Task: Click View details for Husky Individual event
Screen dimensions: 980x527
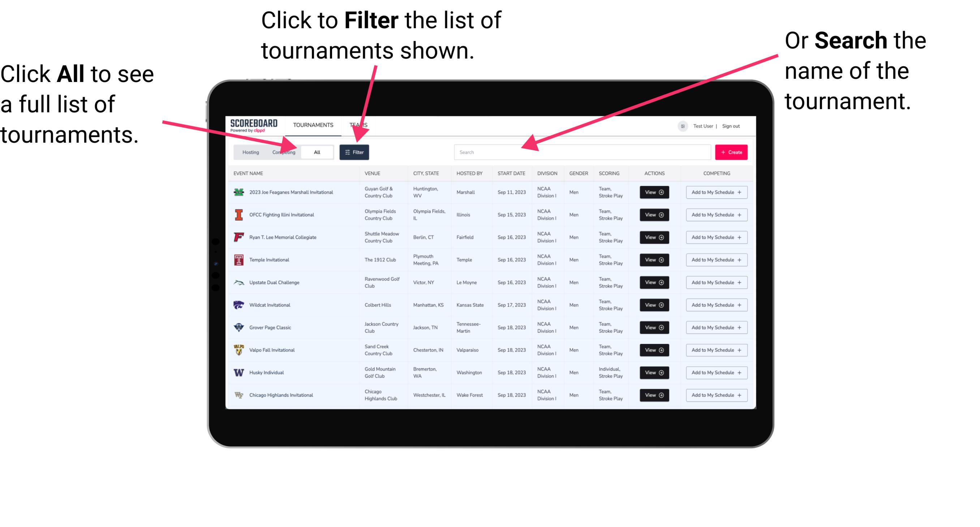Action: (654, 372)
